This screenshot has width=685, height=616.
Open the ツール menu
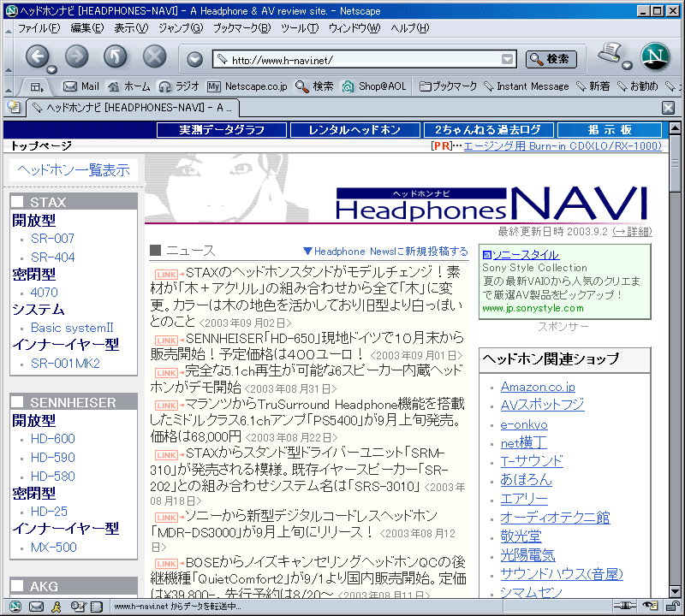[x=300, y=28]
